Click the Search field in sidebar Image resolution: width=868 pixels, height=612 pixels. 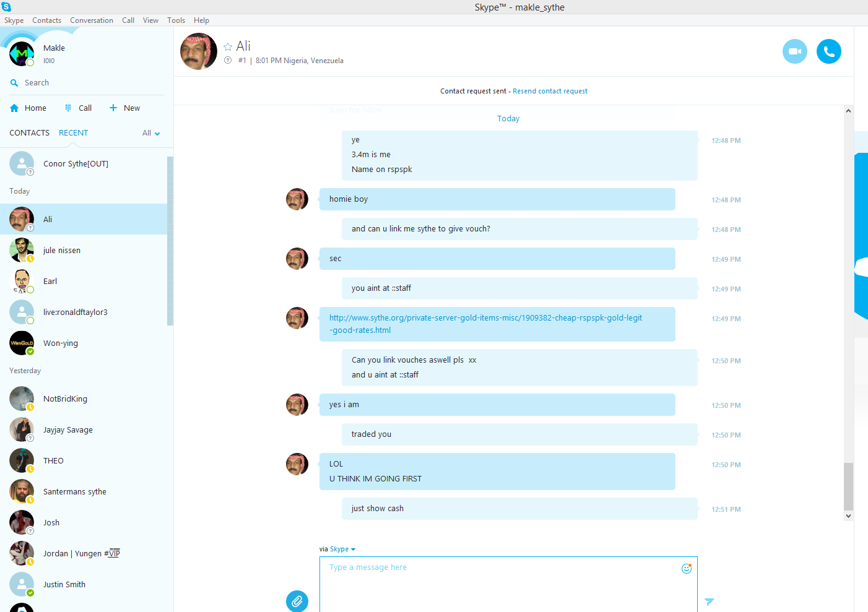coord(87,83)
